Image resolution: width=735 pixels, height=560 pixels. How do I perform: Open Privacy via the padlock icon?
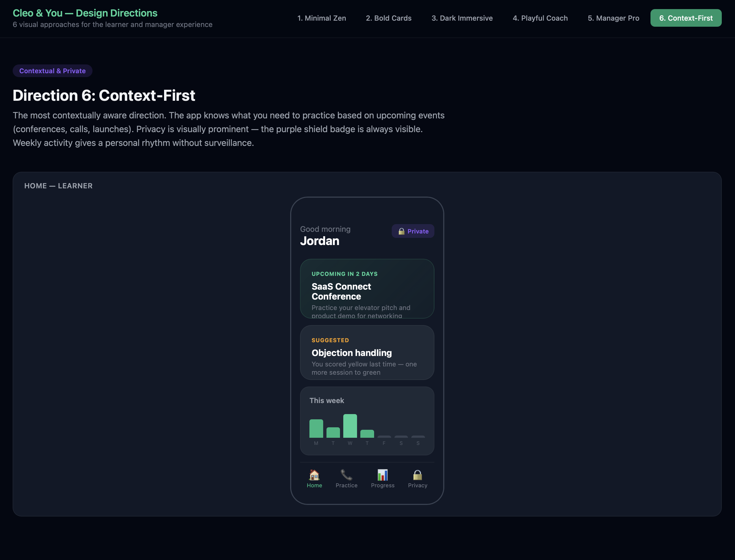pos(417,478)
